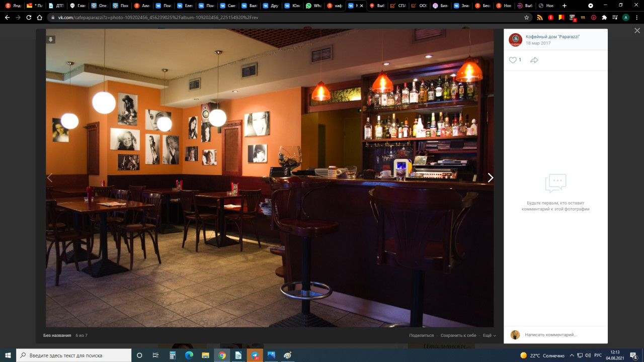The height and width of the screenshot is (362, 644).
Task: Open Кофейный дом "Paparazzi" page link
Action: click(552, 37)
